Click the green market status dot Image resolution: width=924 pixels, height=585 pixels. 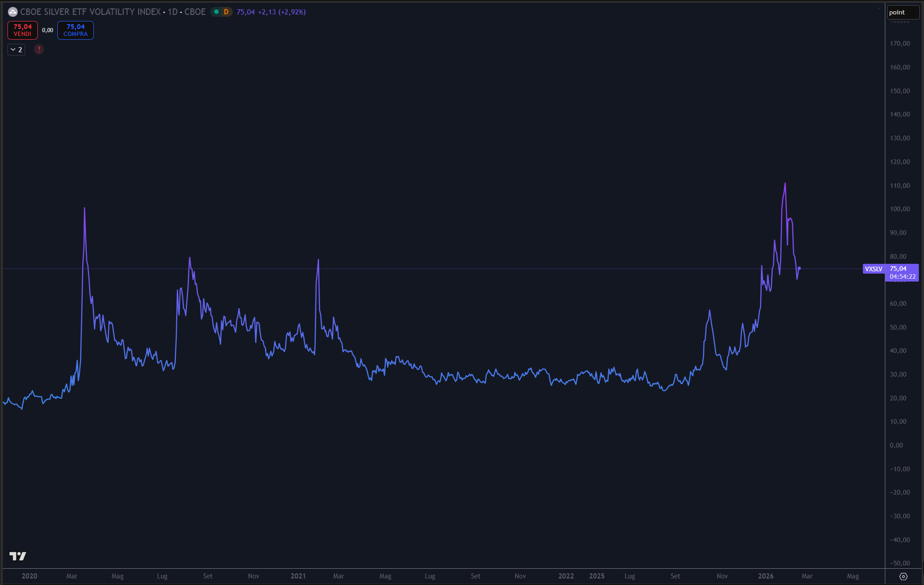[x=216, y=12]
